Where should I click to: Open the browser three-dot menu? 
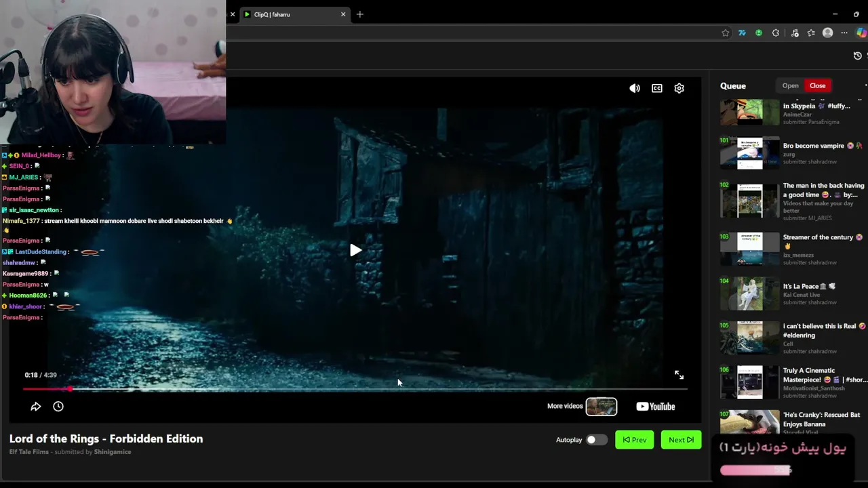point(844,33)
